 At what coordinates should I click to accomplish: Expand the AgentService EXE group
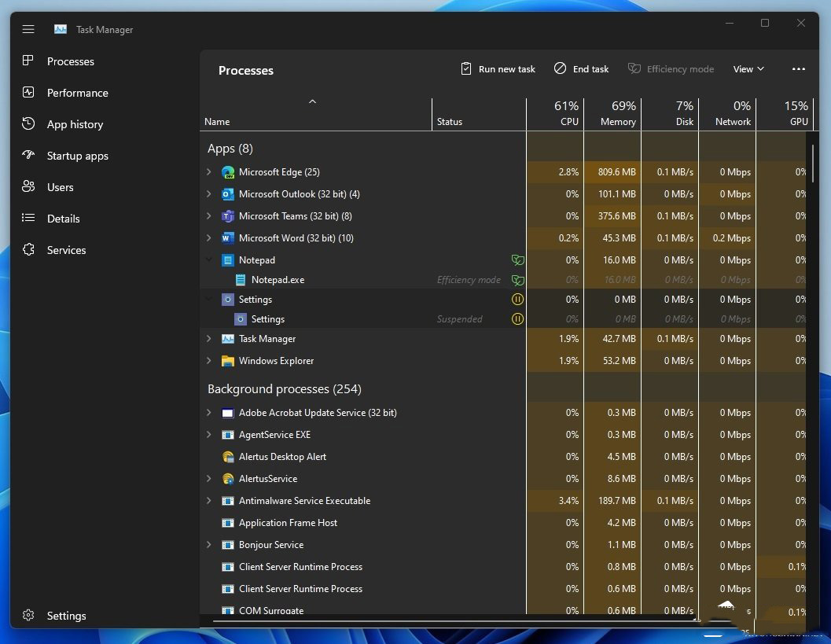(209, 435)
